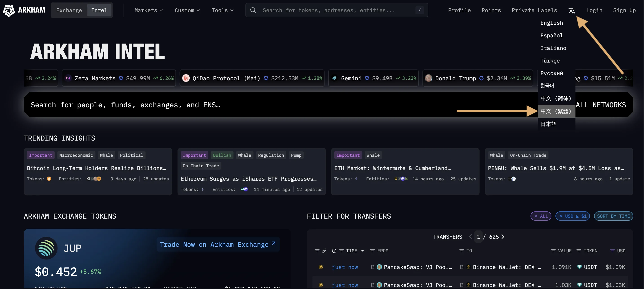
Task: Go to the Points page
Action: pos(491,10)
